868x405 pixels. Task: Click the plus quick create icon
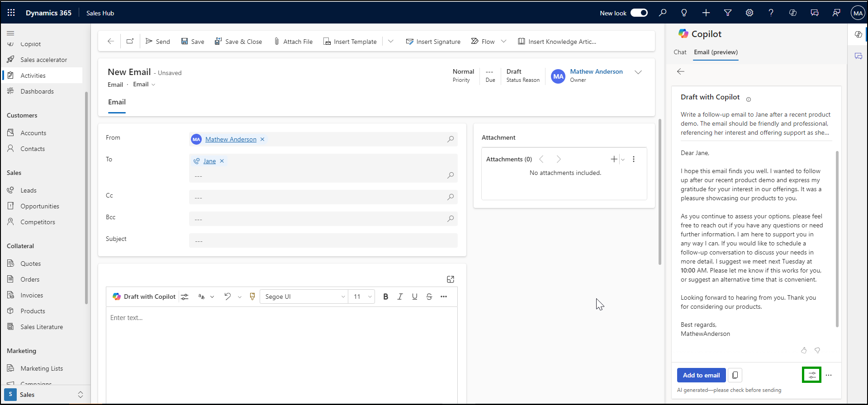point(706,13)
